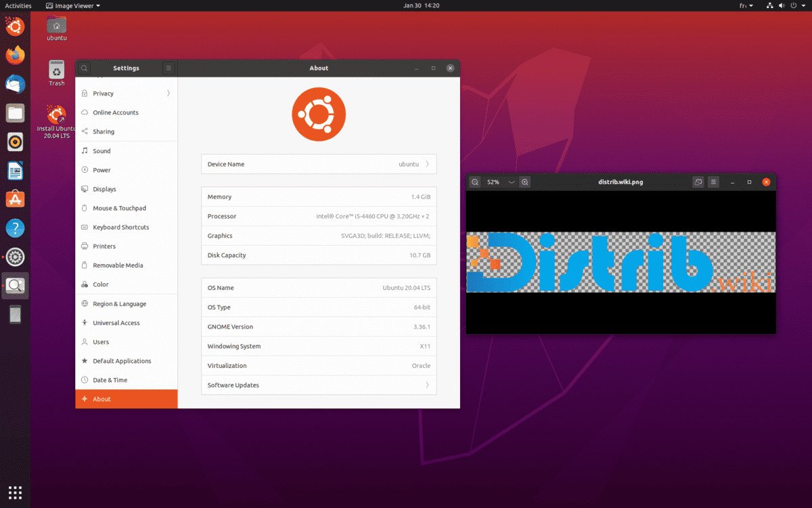812x508 pixels.
Task: Open Date & Time settings
Action: point(127,380)
